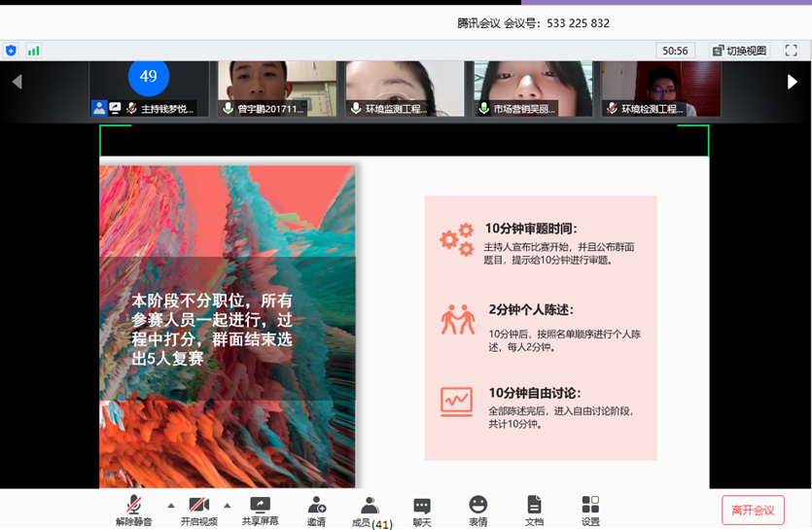
Task: Enter full screen mode via corner icon
Action: click(x=791, y=51)
